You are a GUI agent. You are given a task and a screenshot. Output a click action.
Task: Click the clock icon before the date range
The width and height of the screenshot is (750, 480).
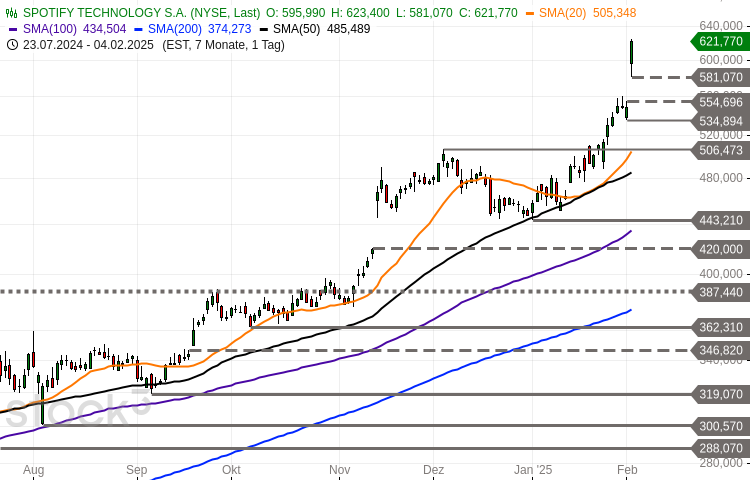coord(11,44)
